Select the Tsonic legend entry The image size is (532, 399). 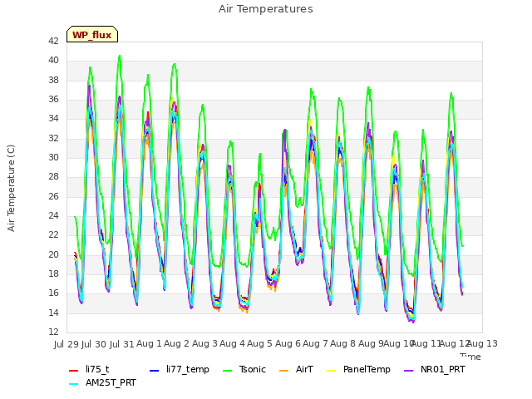[244, 369]
